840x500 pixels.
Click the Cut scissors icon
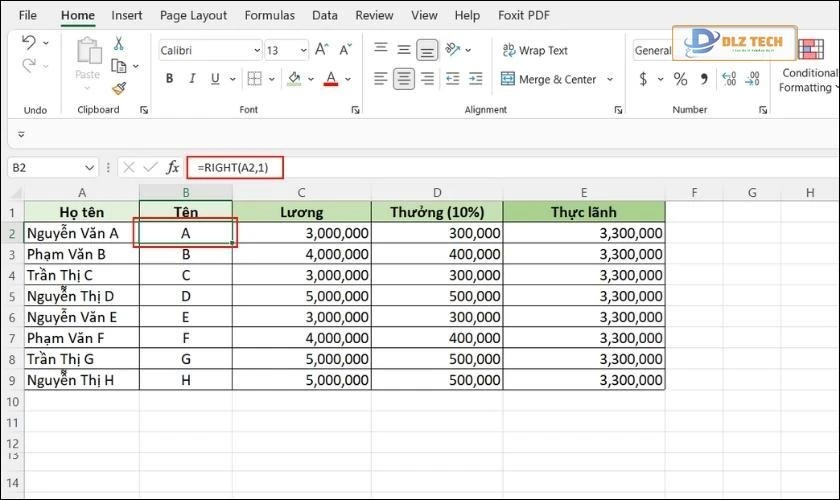pyautogui.click(x=119, y=44)
